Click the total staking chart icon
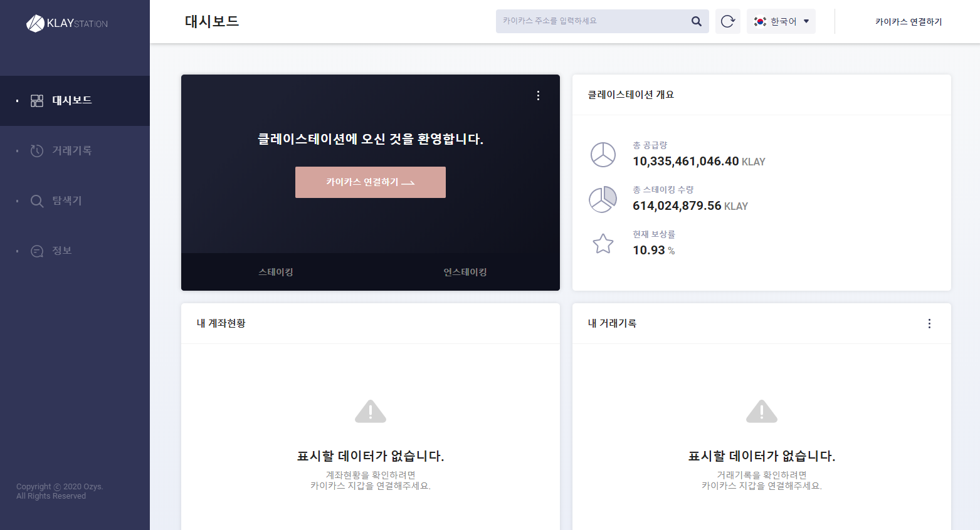Viewport: 980px width, 530px height. pos(603,199)
